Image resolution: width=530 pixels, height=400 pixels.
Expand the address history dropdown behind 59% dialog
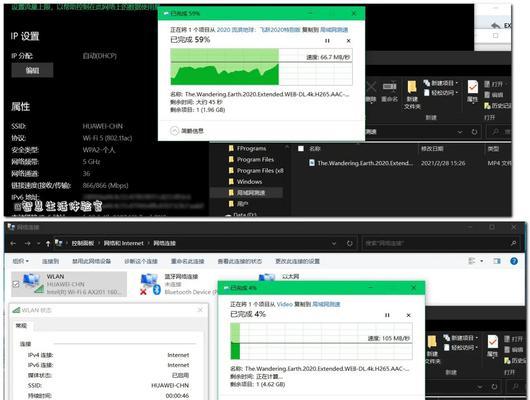coord(460,132)
